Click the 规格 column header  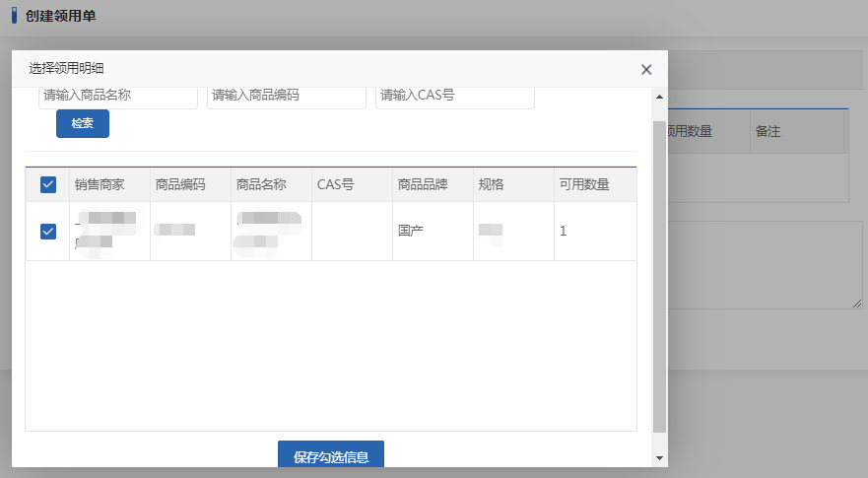492,184
